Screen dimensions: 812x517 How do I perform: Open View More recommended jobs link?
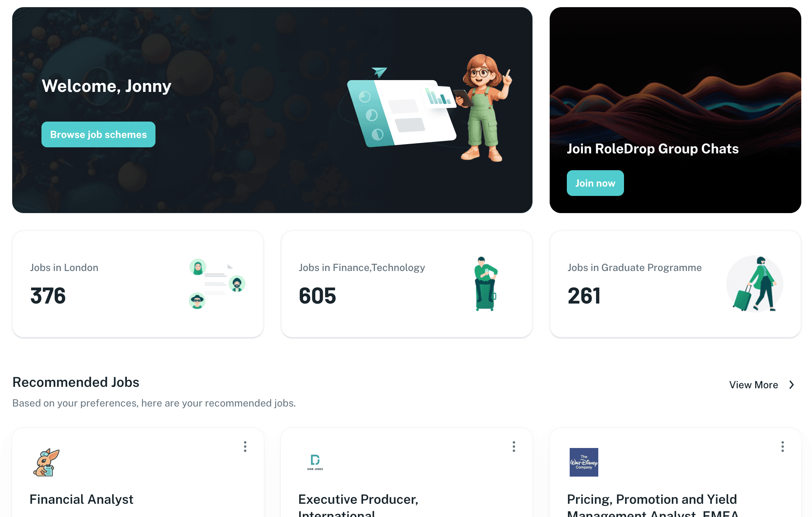(753, 385)
